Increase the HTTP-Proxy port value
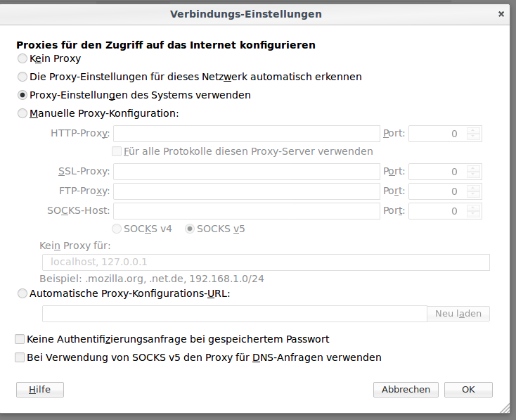Image resolution: width=516 pixels, height=420 pixels. click(x=473, y=130)
